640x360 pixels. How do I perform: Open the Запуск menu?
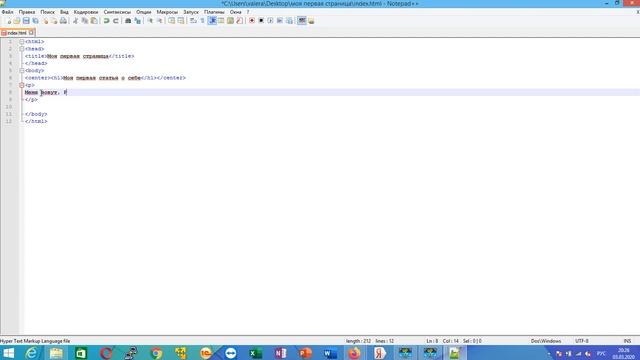point(191,12)
